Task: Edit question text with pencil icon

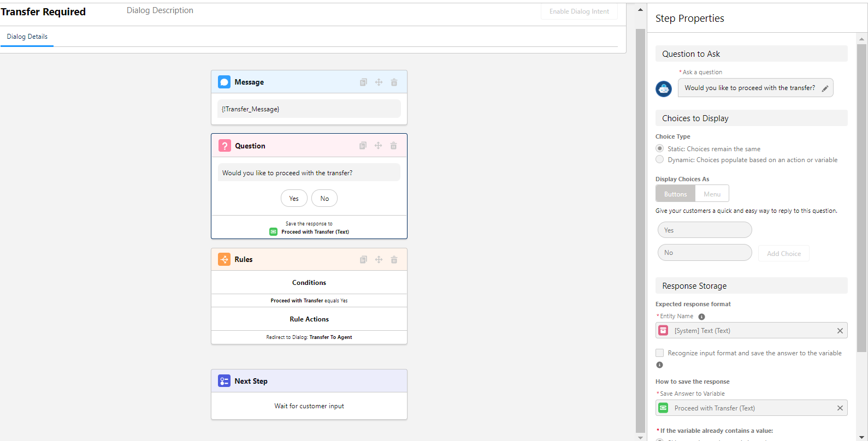Action: tap(825, 88)
